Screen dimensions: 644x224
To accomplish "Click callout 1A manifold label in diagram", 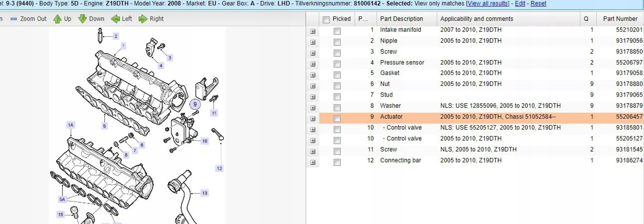I will pos(71,125).
